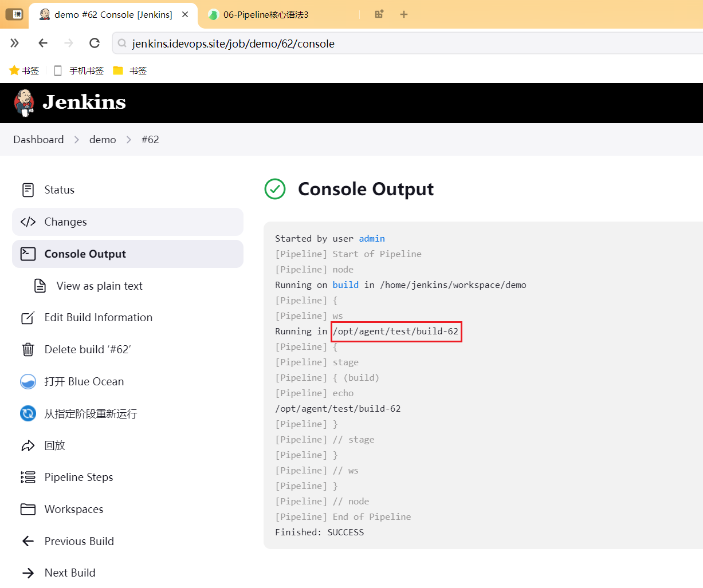
Task: Click the '[Pipeline] echo' line
Action: click(x=314, y=393)
